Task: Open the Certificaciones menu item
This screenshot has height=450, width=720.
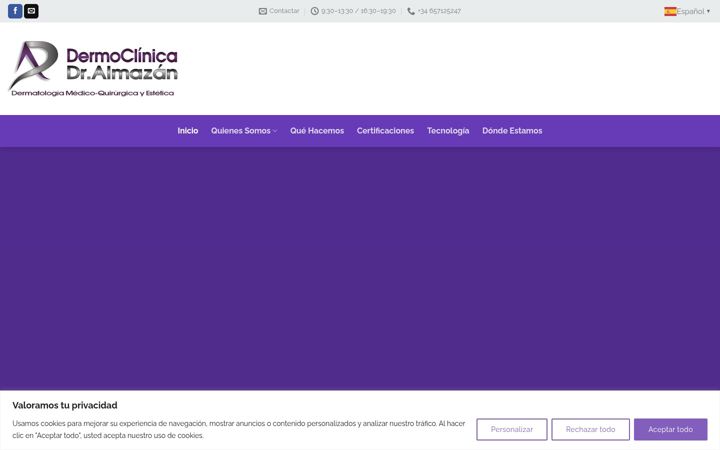Action: click(385, 131)
